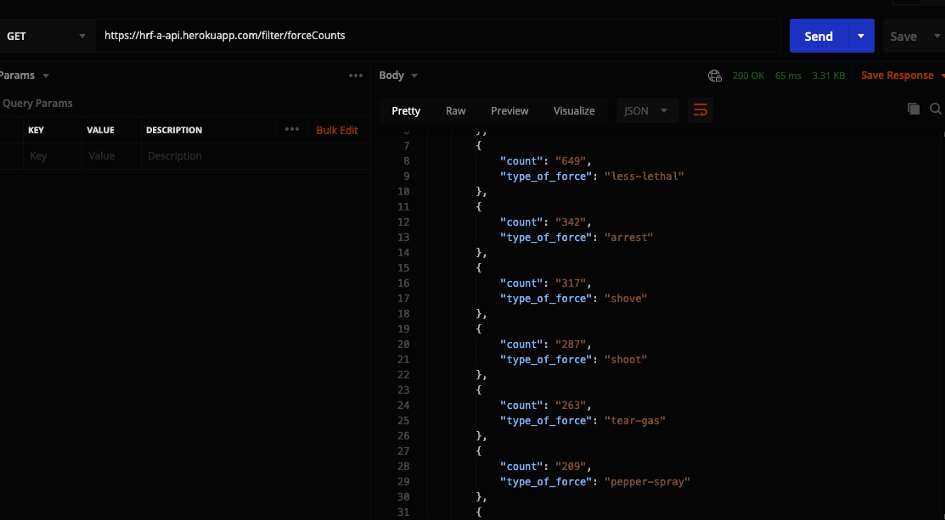Click the network globe lock icon
Viewport: 945px width, 520px height.
point(715,75)
